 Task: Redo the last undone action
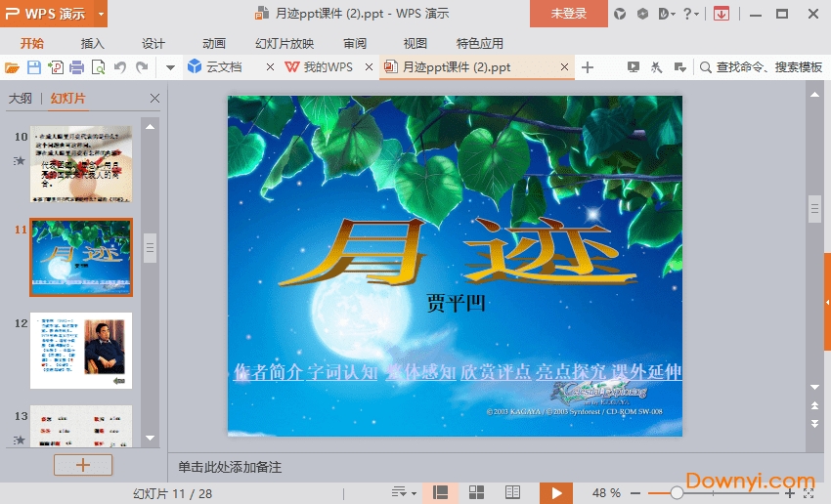tap(142, 67)
